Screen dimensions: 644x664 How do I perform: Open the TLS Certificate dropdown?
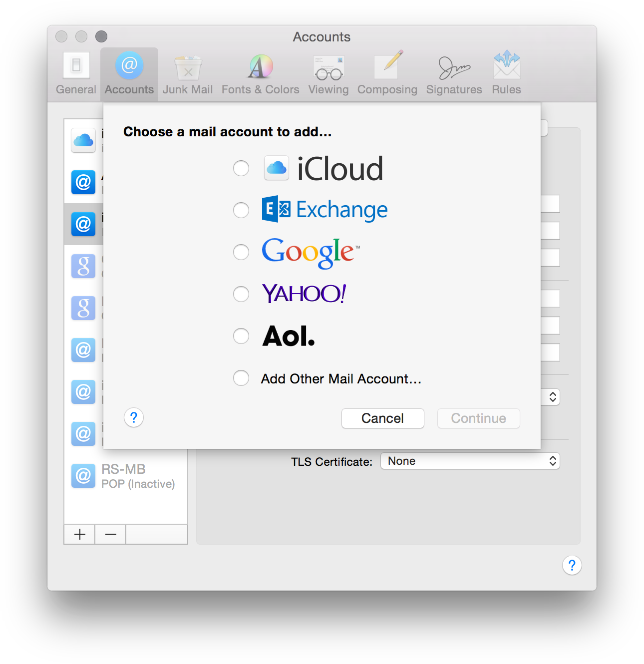470,461
